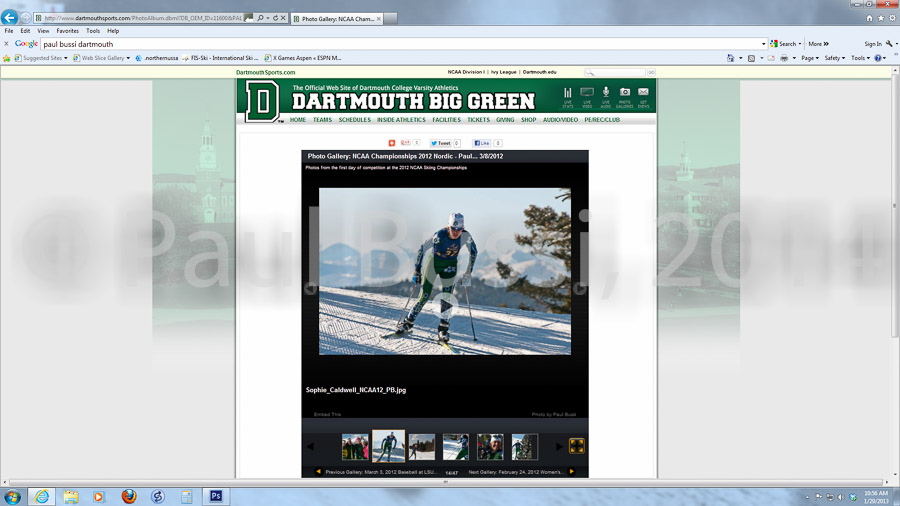Add favorites bar star icon click
Image resolution: width=900 pixels, height=506 pixels.
[6, 58]
